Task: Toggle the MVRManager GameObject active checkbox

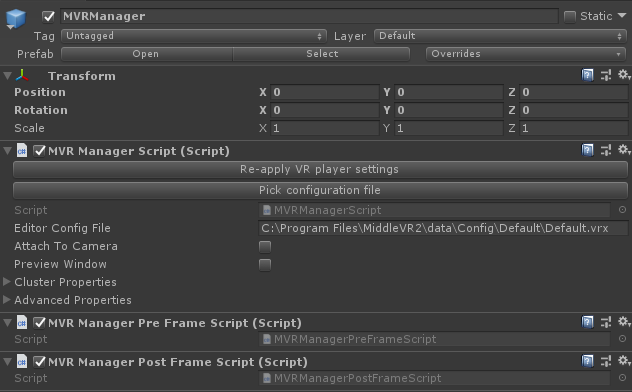Action: [x=48, y=17]
